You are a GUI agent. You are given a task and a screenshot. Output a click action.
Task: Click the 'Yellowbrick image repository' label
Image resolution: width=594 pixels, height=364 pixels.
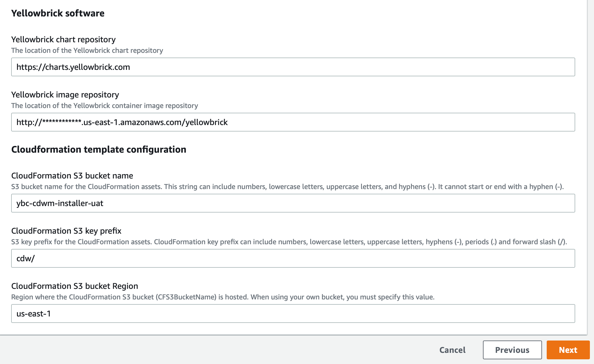(x=65, y=95)
